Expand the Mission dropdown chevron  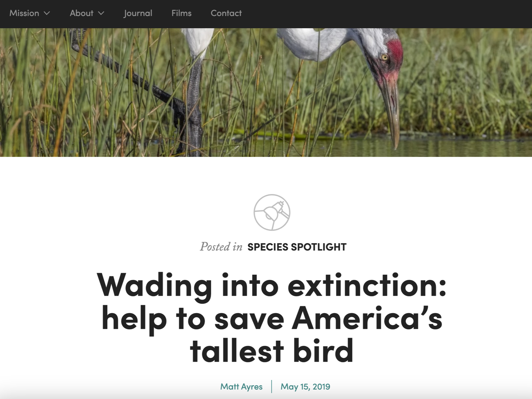click(47, 13)
